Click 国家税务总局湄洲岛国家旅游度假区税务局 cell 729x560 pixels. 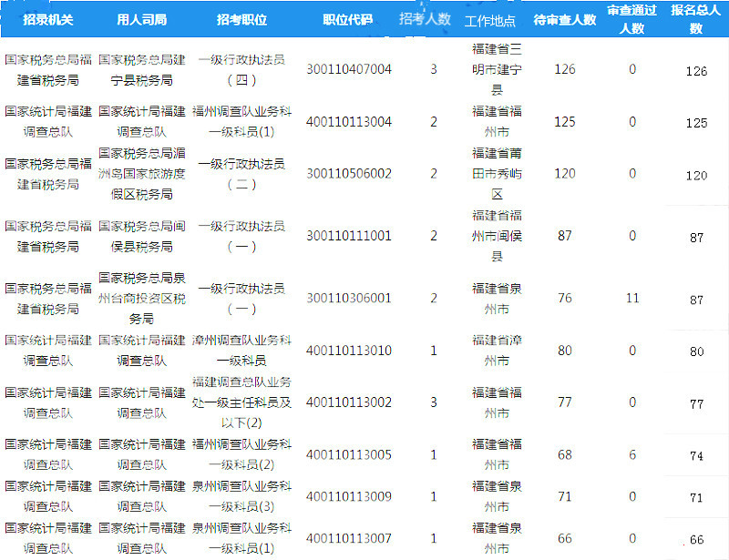pyautogui.click(x=142, y=174)
